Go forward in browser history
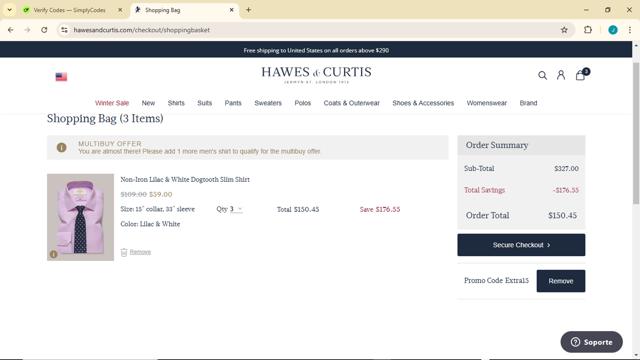 (x=27, y=30)
